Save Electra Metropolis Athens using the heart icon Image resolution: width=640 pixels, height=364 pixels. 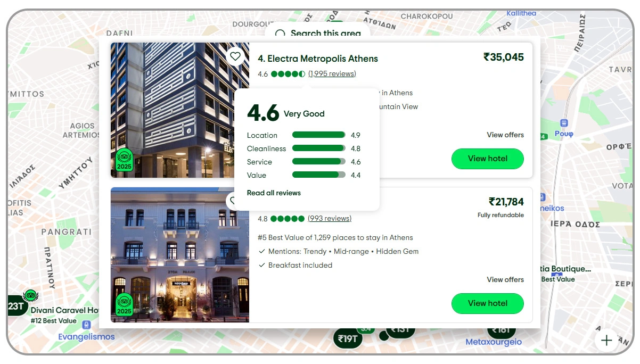[235, 55]
